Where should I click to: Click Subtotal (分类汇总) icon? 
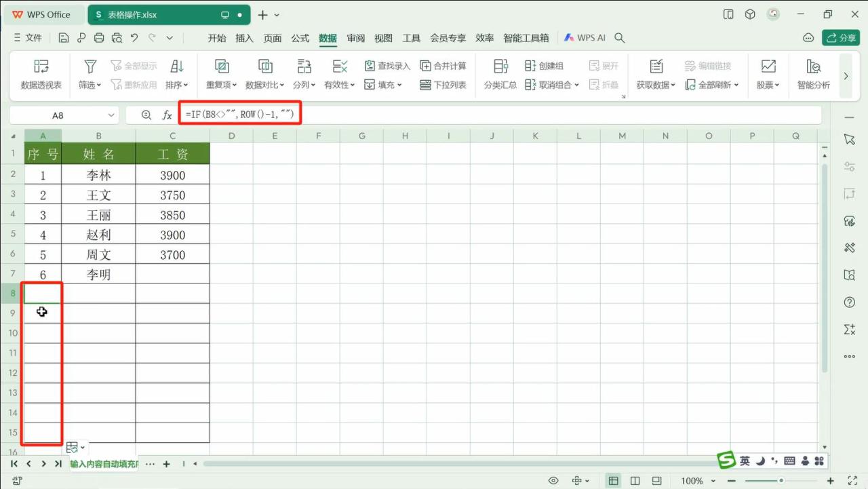pos(500,66)
